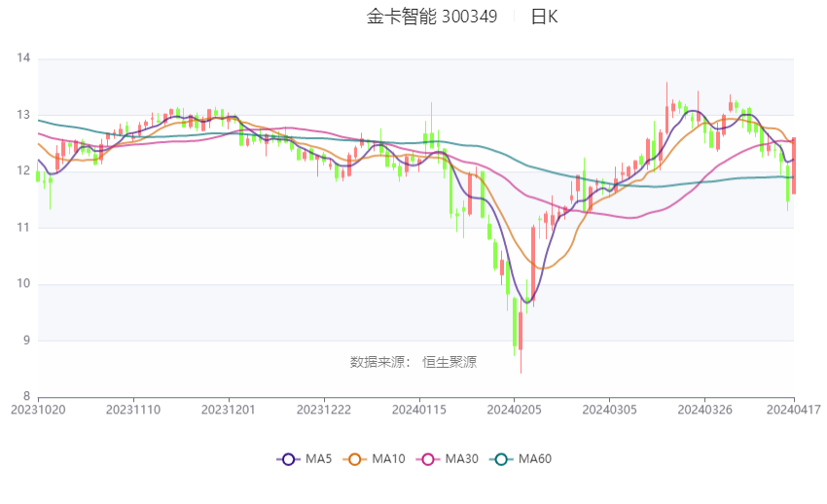Pick the 20240205 date axis label
The height and width of the screenshot is (504, 827).
[515, 410]
